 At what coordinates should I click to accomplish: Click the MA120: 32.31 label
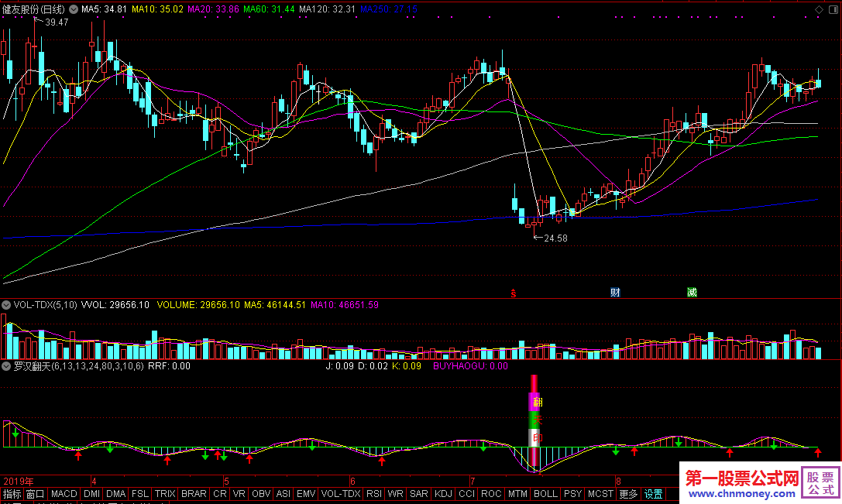pyautogui.click(x=328, y=9)
